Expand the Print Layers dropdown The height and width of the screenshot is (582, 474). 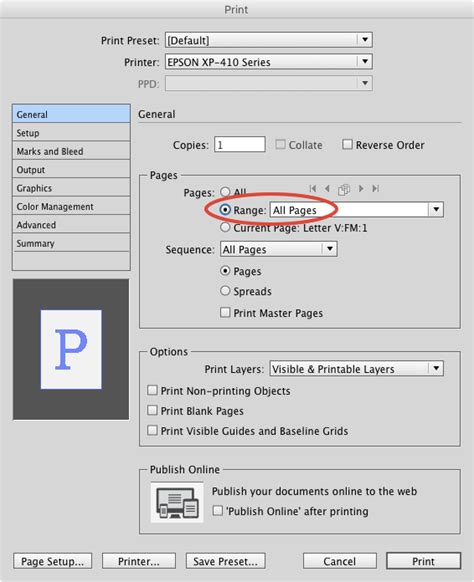pyautogui.click(x=356, y=369)
